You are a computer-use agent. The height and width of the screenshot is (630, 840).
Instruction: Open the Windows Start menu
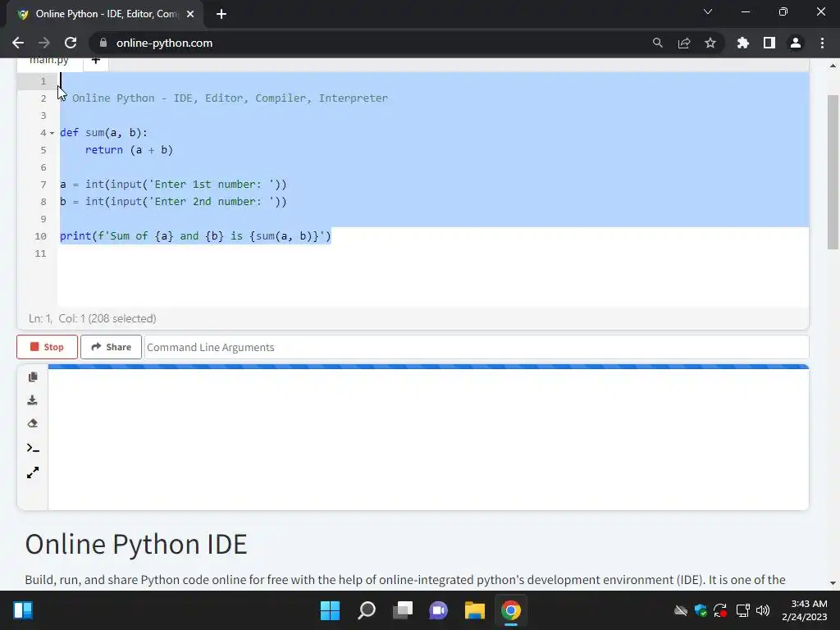[330, 610]
